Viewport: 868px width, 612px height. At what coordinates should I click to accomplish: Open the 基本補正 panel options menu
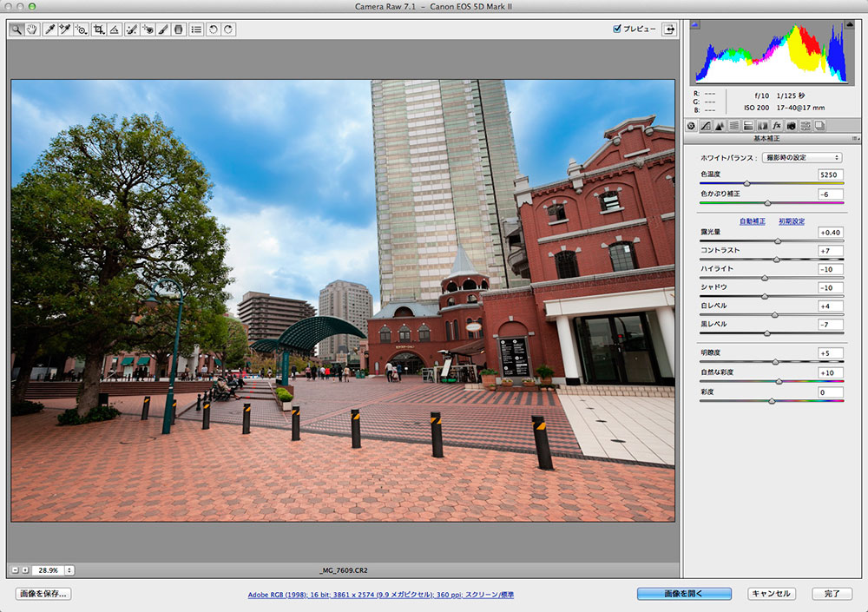point(855,139)
